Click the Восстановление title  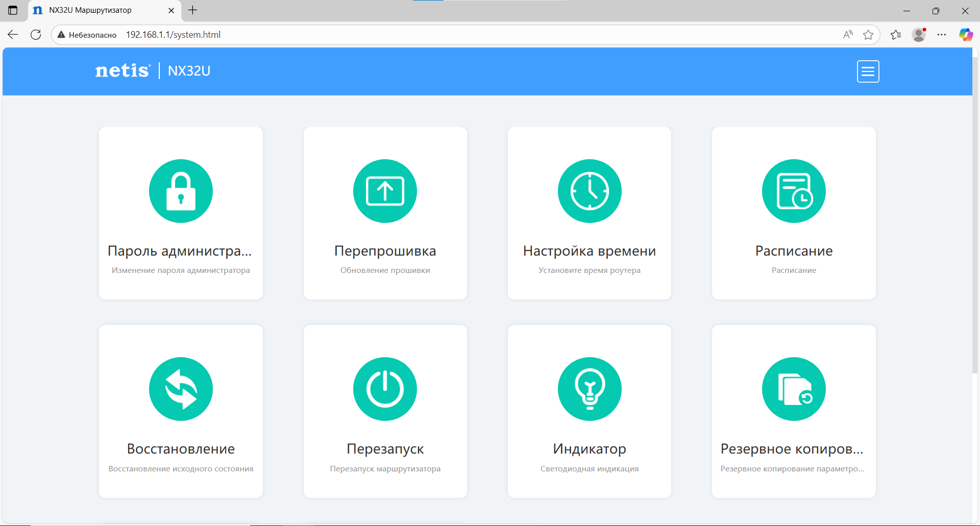click(181, 448)
